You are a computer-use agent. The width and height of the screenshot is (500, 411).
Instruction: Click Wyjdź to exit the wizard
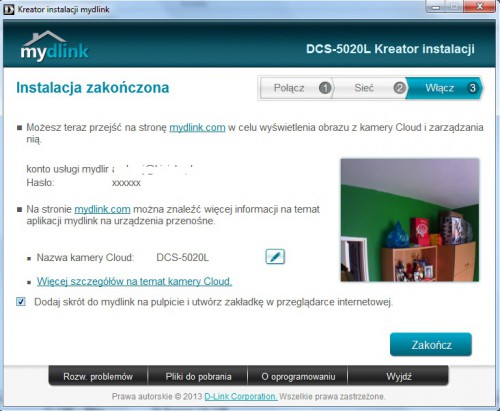pos(398,376)
